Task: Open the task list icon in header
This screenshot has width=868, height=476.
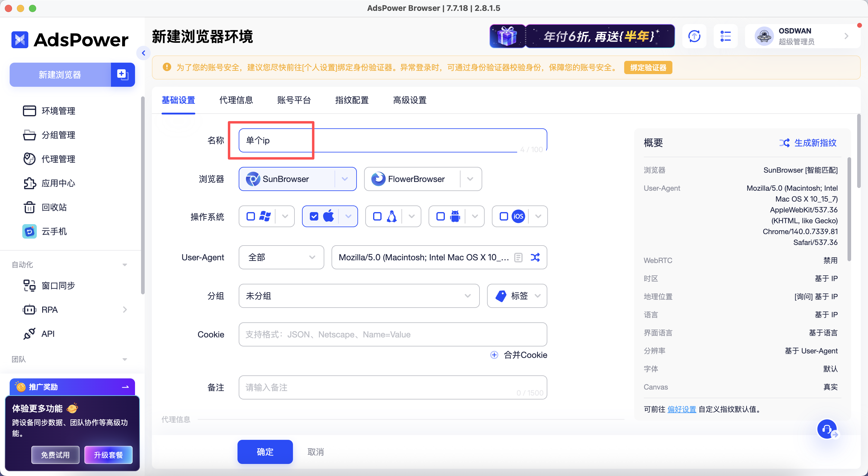Action: pyautogui.click(x=725, y=36)
